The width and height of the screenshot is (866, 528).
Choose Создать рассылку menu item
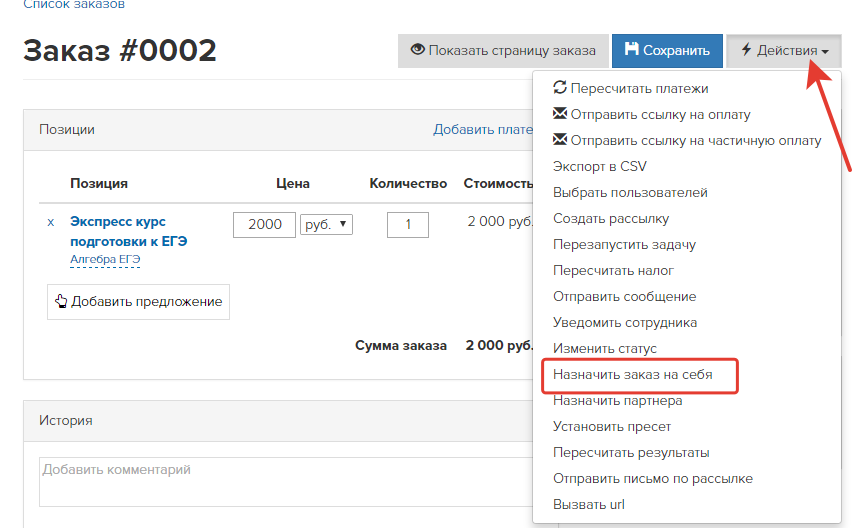611,218
